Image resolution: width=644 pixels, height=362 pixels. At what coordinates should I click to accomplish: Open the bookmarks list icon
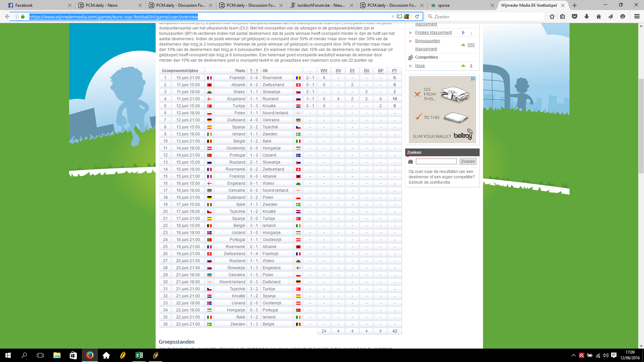(x=562, y=16)
